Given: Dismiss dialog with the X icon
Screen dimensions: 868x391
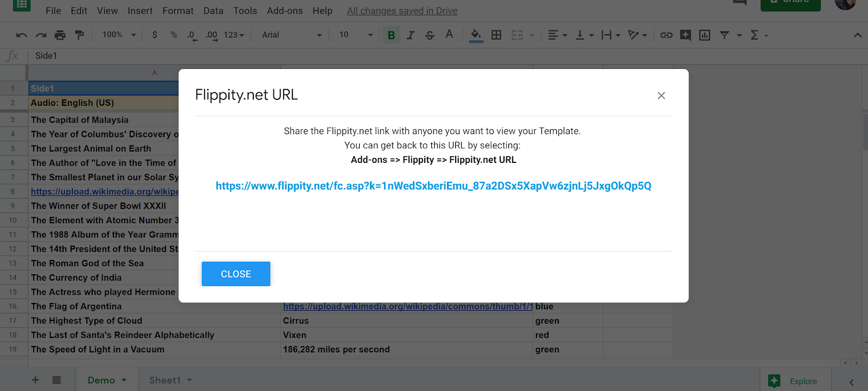Looking at the screenshot, I should coord(661,96).
